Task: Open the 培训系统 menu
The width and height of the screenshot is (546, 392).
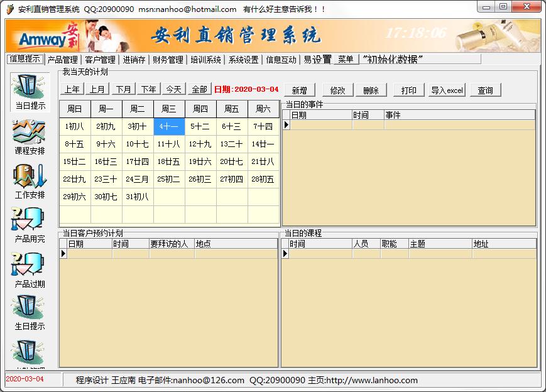Action: point(206,60)
